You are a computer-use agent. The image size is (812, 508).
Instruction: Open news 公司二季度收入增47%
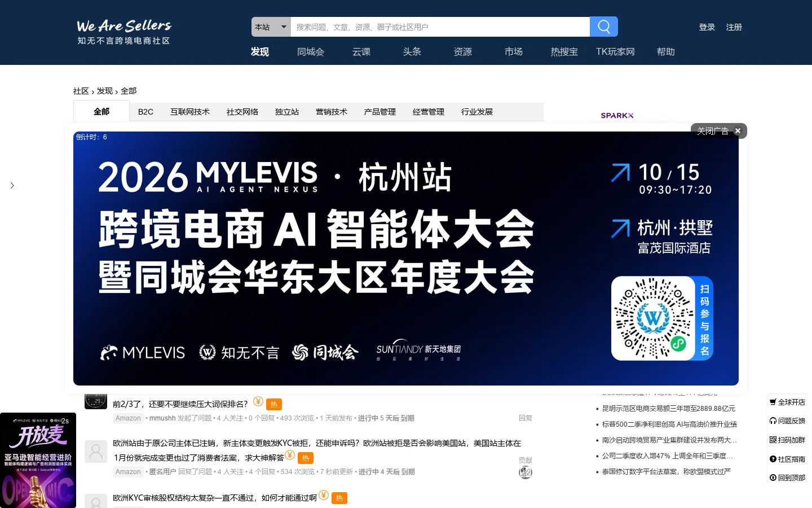pyautogui.click(x=668, y=456)
